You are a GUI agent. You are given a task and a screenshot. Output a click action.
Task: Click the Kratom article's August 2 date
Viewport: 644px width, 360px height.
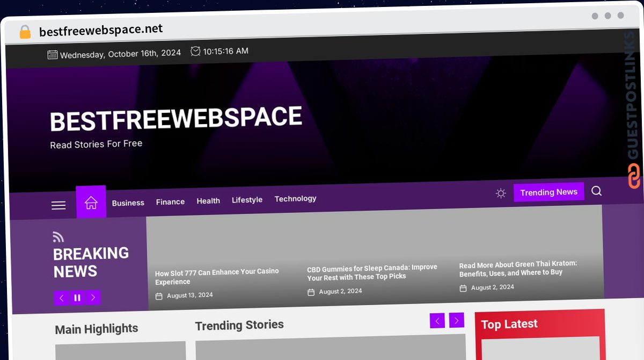pos(493,287)
